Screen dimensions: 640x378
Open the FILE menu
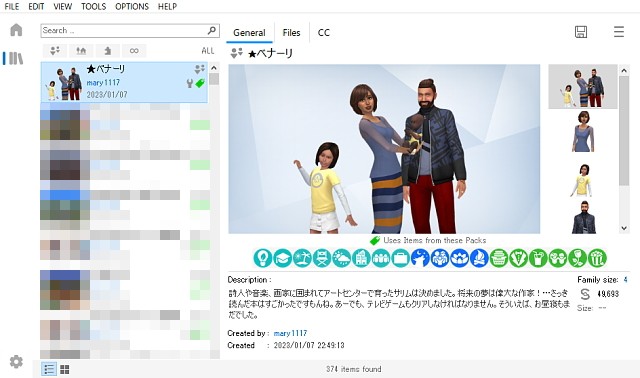[12, 7]
